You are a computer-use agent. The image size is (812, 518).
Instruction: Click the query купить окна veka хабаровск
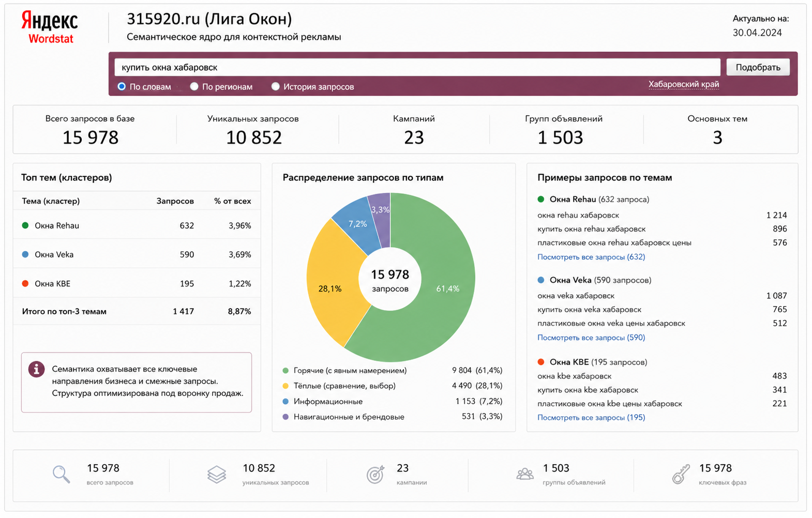(590, 310)
